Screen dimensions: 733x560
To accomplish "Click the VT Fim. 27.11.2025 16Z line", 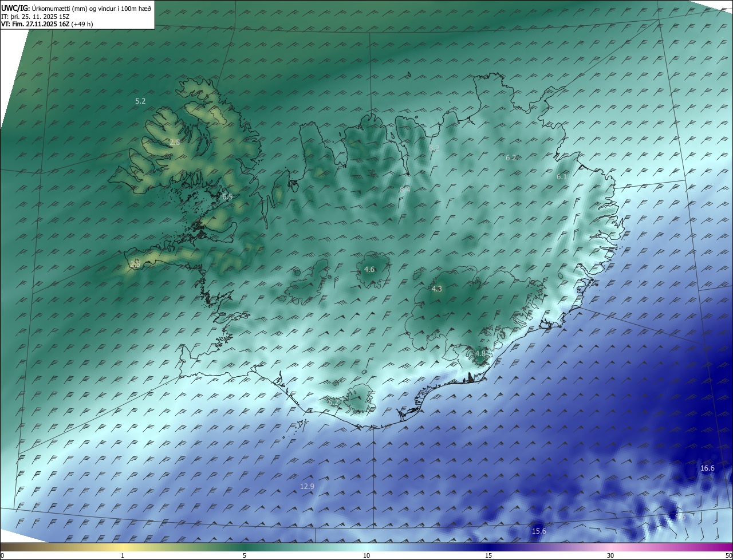I will coord(47,24).
